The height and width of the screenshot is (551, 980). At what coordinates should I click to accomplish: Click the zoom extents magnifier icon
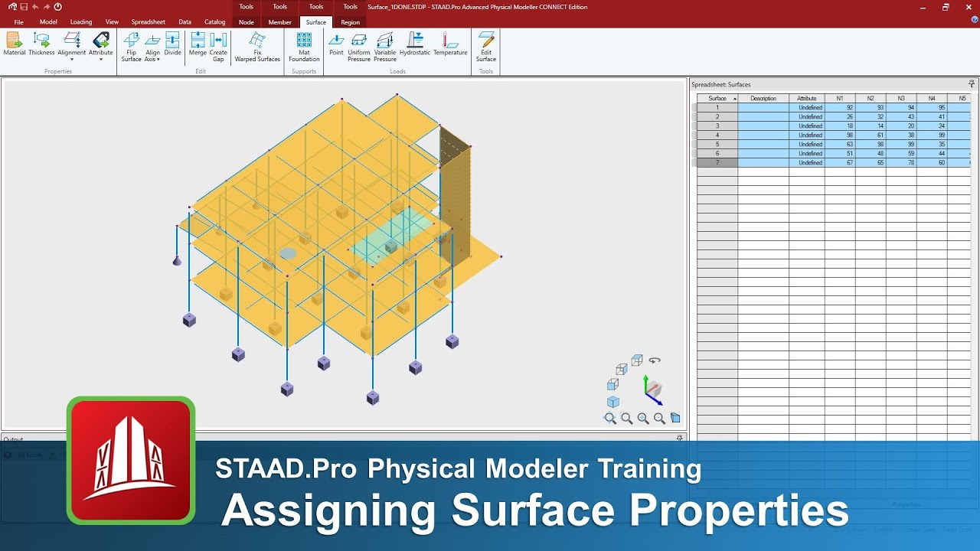click(610, 419)
